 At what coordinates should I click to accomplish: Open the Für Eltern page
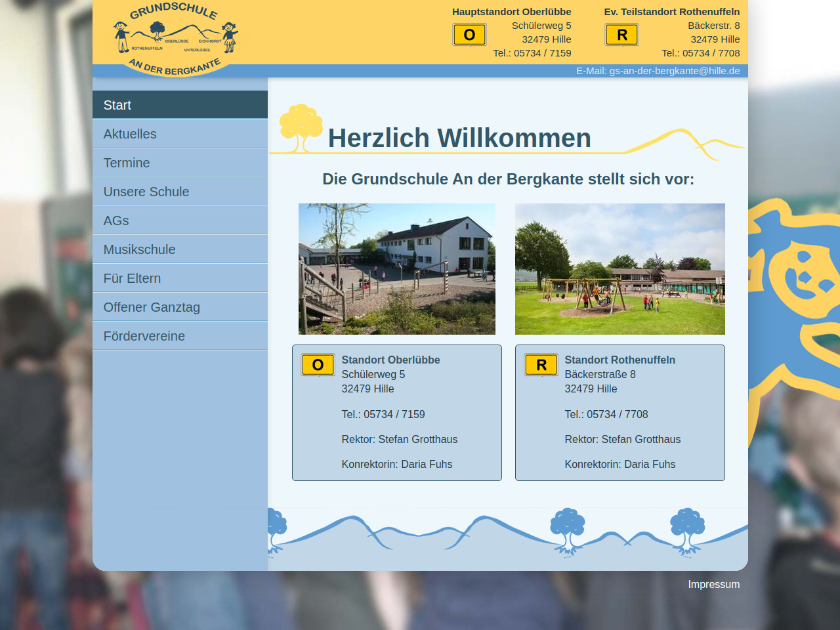click(180, 278)
